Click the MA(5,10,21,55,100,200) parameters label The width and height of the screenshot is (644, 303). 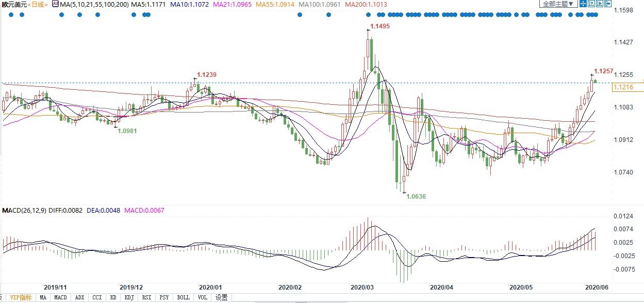(94, 4)
